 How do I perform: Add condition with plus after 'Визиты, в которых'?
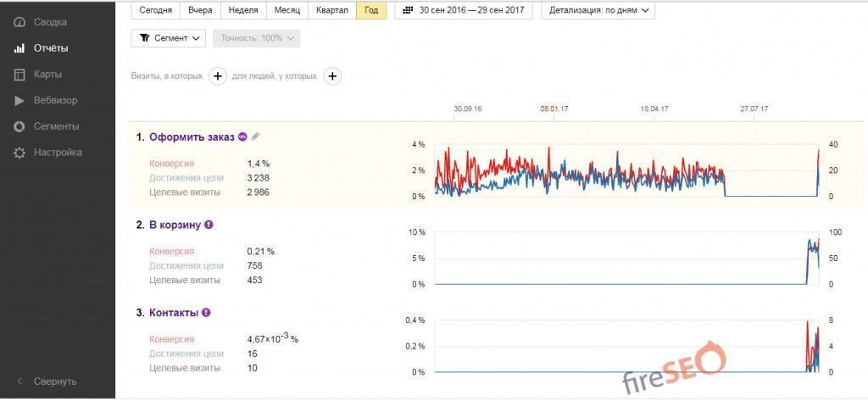pos(217,76)
